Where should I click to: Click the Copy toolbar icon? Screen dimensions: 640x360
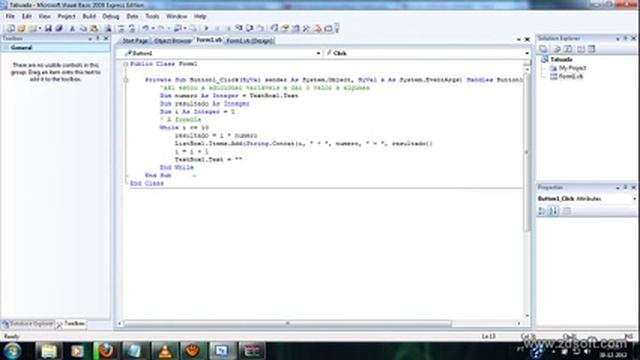[x=83, y=28]
